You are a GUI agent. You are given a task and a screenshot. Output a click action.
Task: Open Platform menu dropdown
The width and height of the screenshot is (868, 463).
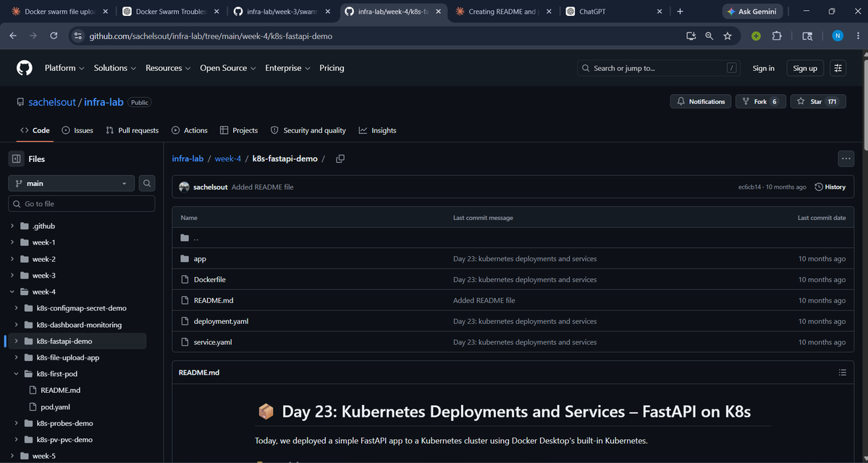tap(64, 68)
